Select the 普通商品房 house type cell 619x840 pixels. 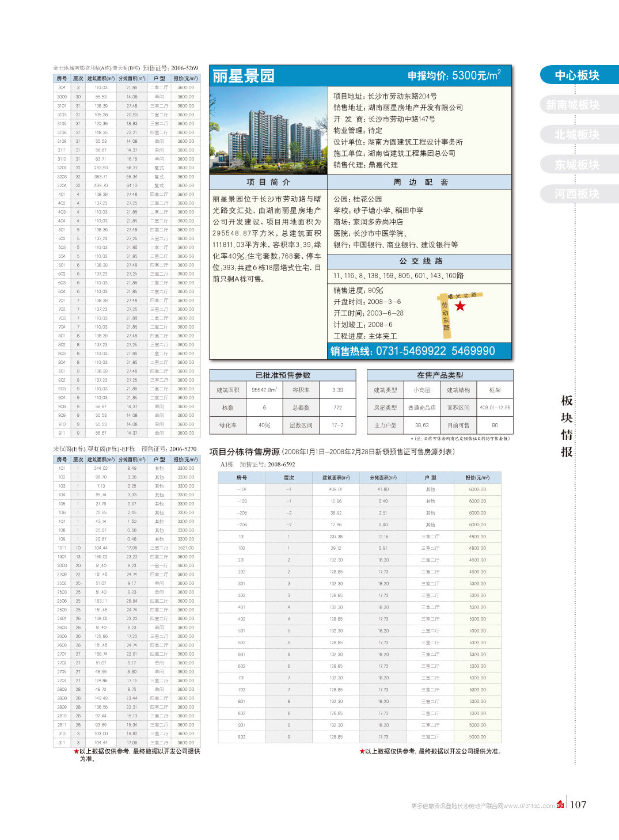point(421,408)
